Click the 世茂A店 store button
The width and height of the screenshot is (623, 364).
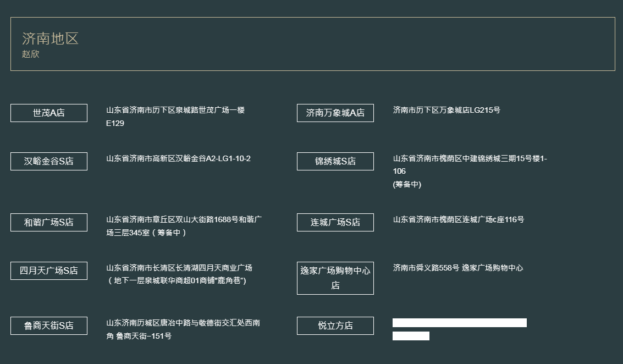coord(49,113)
